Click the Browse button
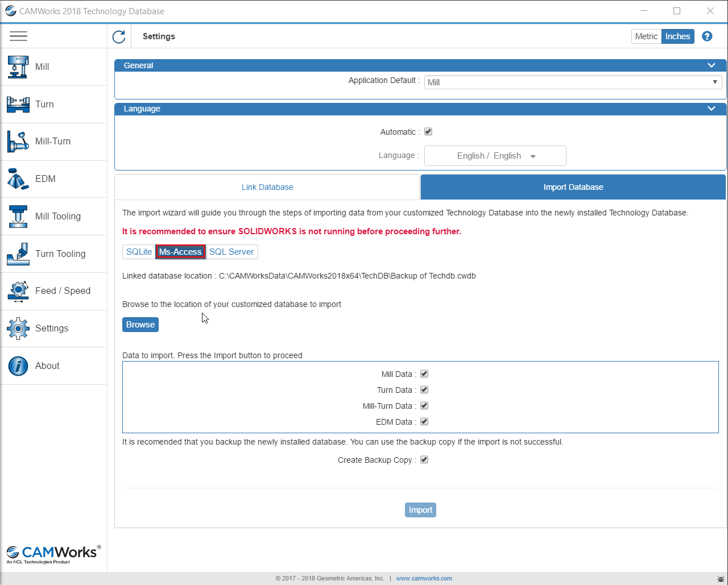This screenshot has width=728, height=585. [140, 325]
